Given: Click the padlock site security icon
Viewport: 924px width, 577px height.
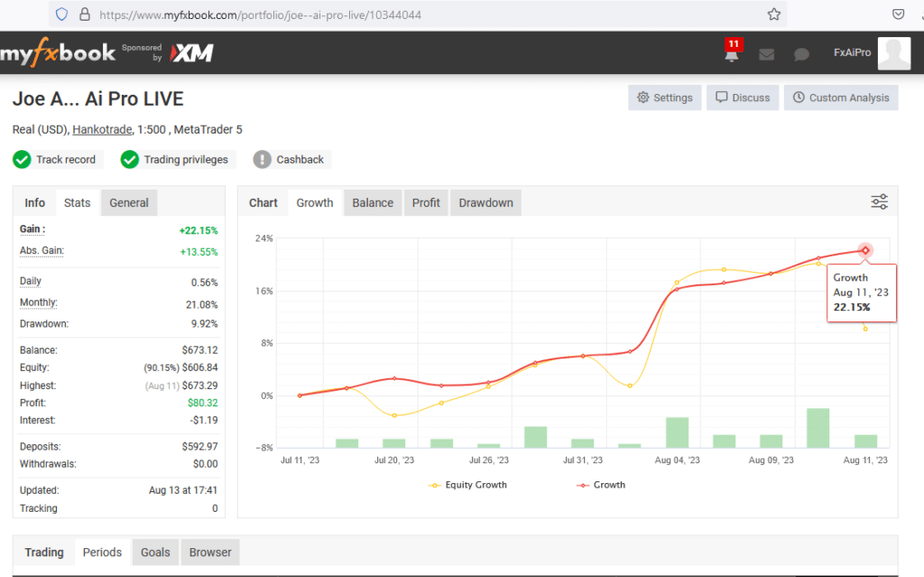Looking at the screenshot, I should (85, 14).
